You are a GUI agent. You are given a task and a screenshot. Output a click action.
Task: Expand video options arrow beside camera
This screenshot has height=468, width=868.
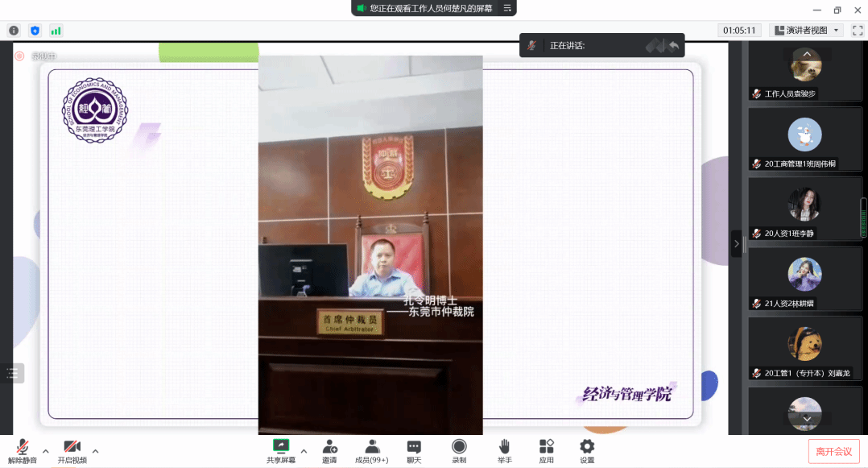click(x=96, y=450)
